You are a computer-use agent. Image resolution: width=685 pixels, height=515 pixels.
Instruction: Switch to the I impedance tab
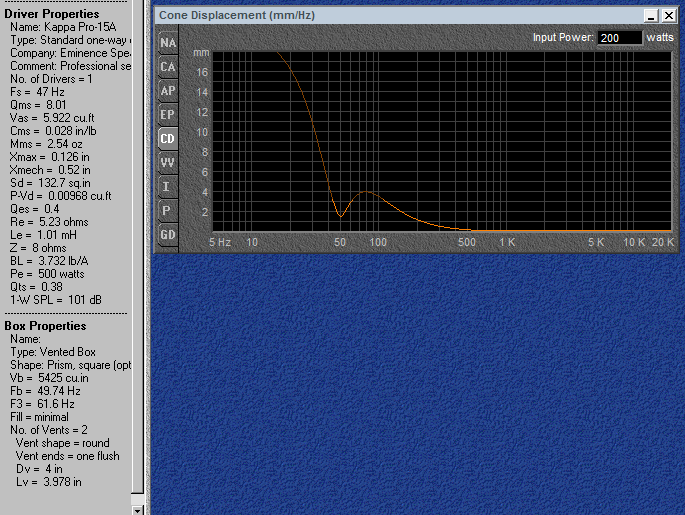coord(168,187)
